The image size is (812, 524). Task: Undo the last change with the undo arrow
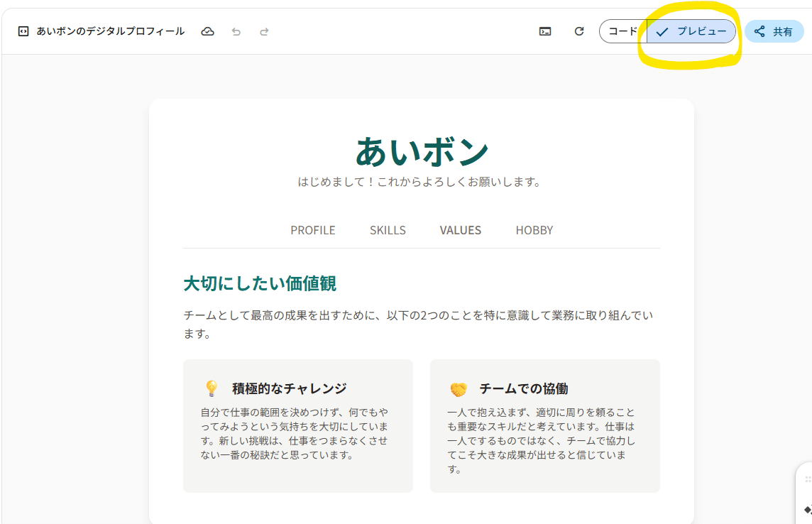236,31
